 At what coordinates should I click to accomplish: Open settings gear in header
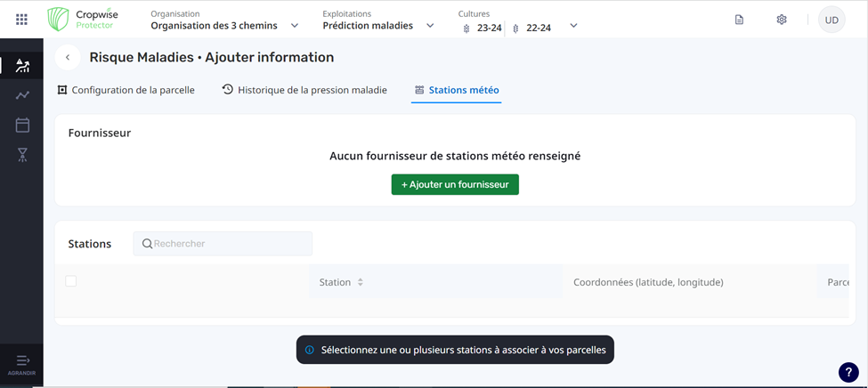point(782,20)
